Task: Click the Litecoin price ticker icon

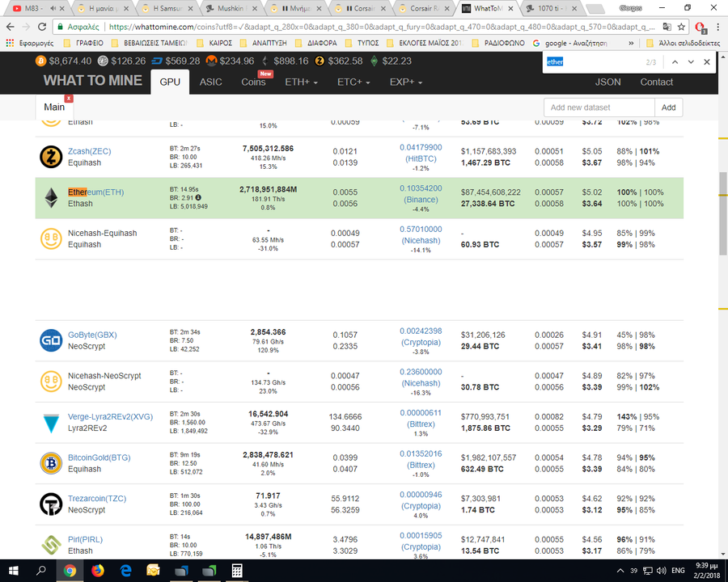Action: pyautogui.click(x=103, y=61)
